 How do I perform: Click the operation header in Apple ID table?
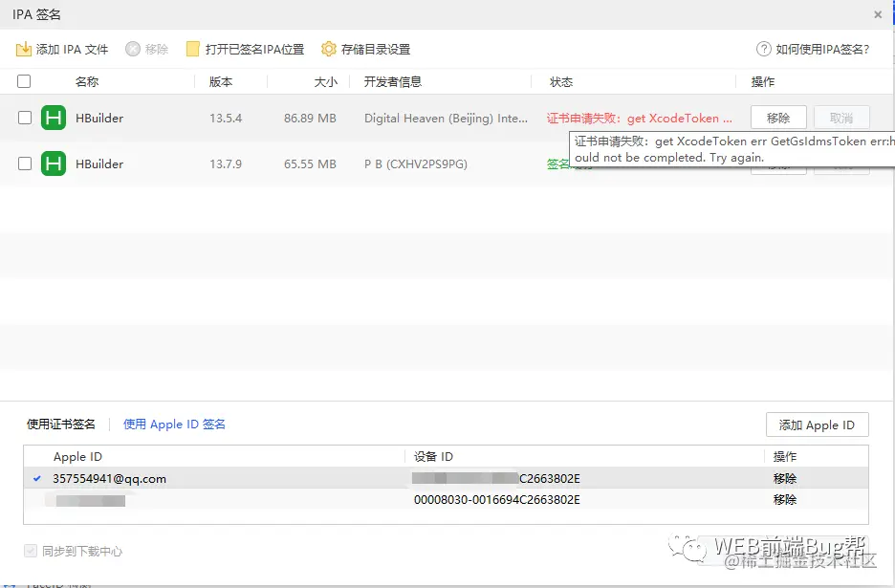tap(785, 457)
